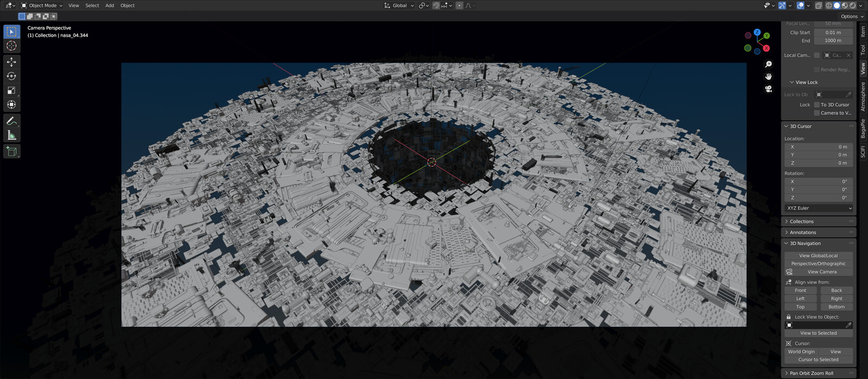868x379 pixels.
Task: Set selection mode to extend
Action: [x=30, y=16]
